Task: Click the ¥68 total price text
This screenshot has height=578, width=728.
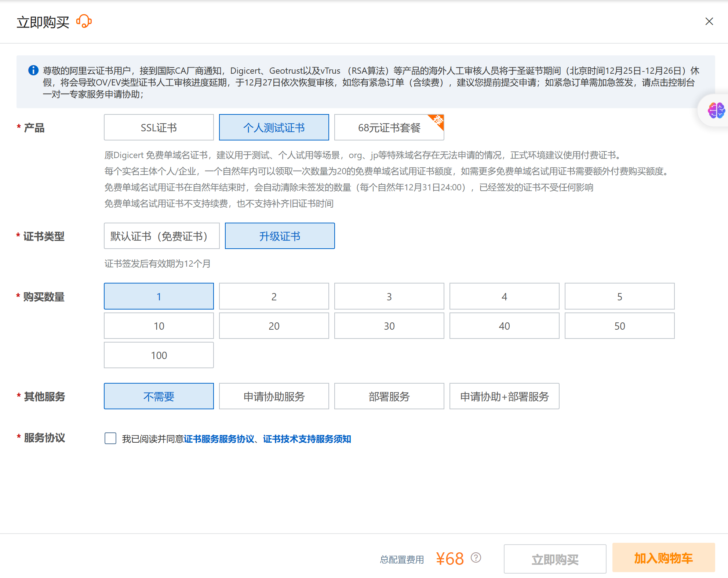Action: pos(450,559)
